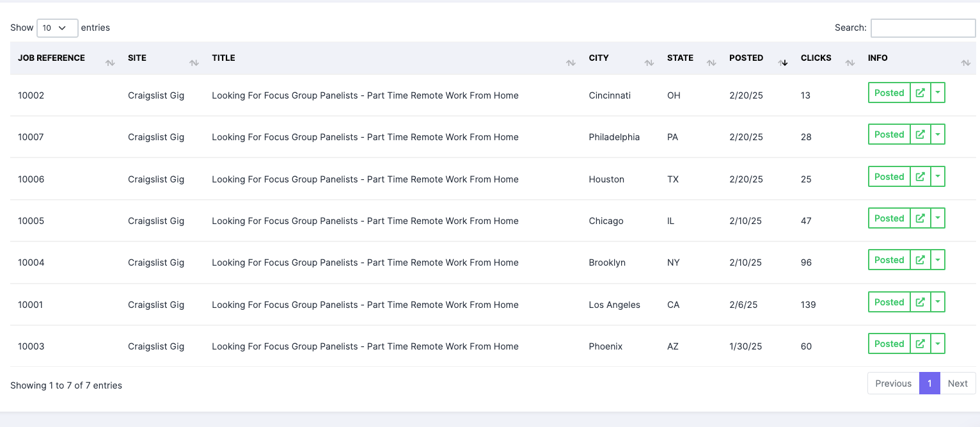The image size is (980, 427).
Task: Expand the entries-per-page dropdown
Action: 58,28
